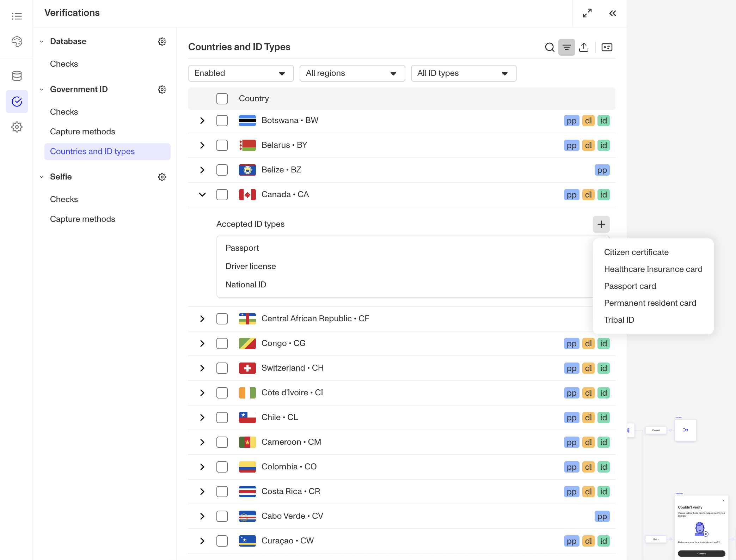The image size is (736, 560).
Task: Open the All regions dropdown
Action: click(x=352, y=73)
